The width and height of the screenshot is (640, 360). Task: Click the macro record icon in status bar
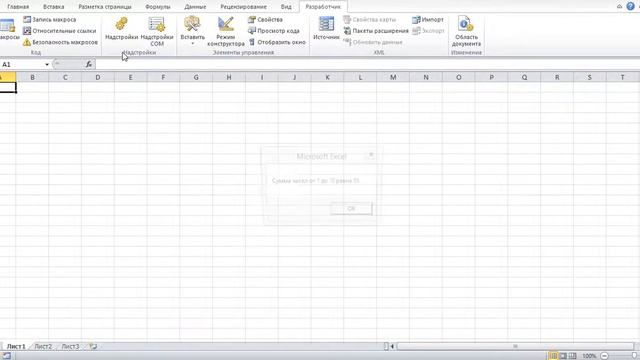(7, 356)
